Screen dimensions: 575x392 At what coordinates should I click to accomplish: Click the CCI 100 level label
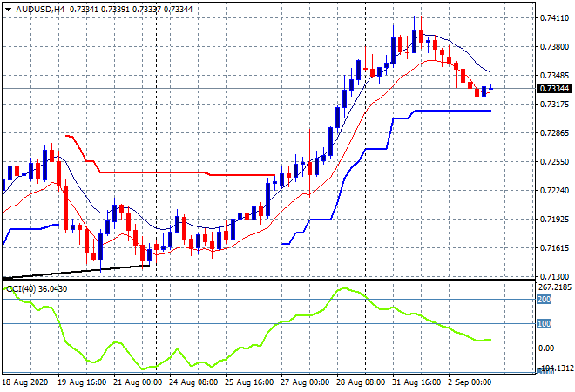point(545,324)
